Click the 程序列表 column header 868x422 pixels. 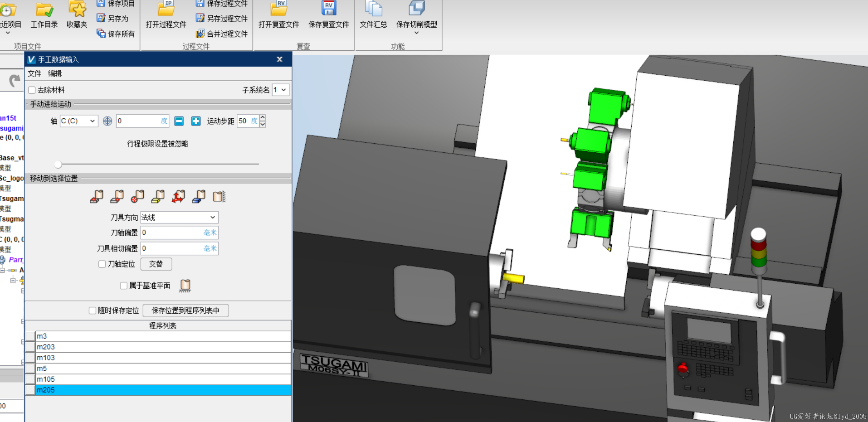pos(163,326)
